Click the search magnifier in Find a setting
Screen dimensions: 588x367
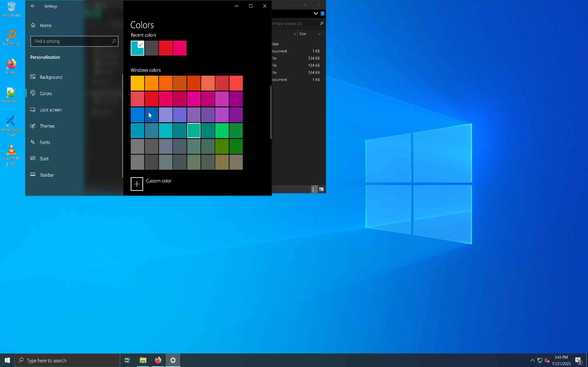(114, 41)
